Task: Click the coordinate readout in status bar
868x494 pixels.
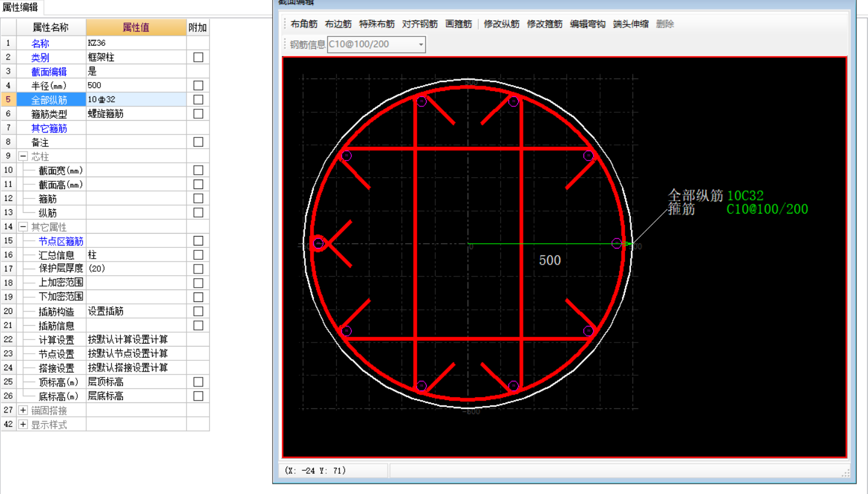Action: (315, 471)
